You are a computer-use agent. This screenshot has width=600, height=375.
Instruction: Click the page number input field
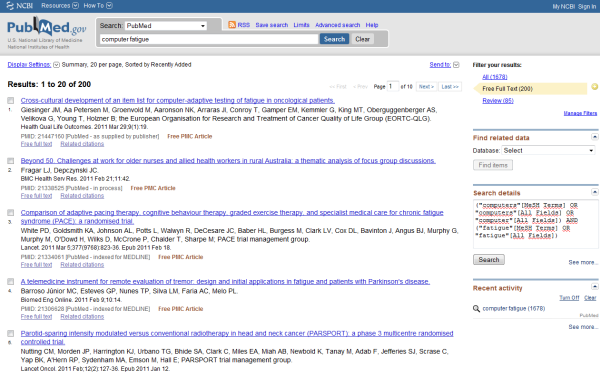tap(393, 86)
